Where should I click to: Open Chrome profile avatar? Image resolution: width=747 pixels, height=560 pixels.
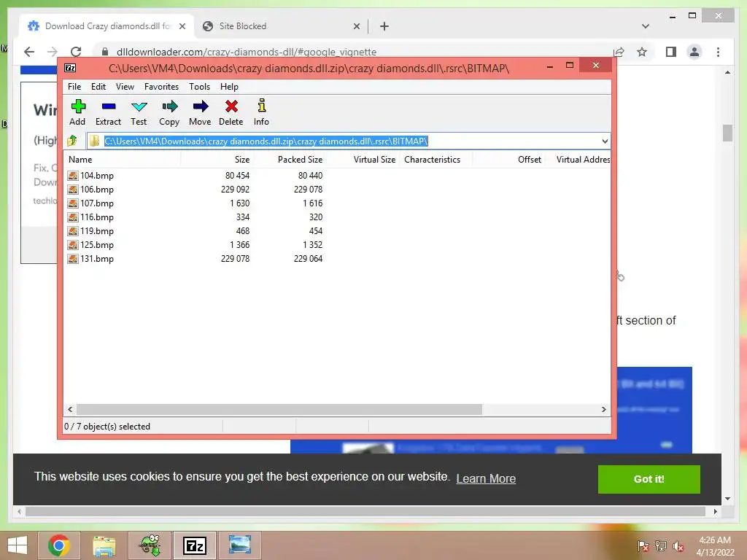694,52
